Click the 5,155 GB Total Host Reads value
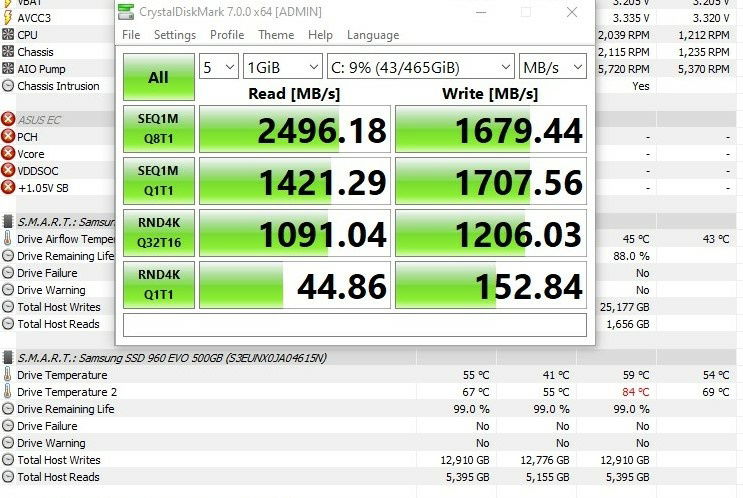 547,477
